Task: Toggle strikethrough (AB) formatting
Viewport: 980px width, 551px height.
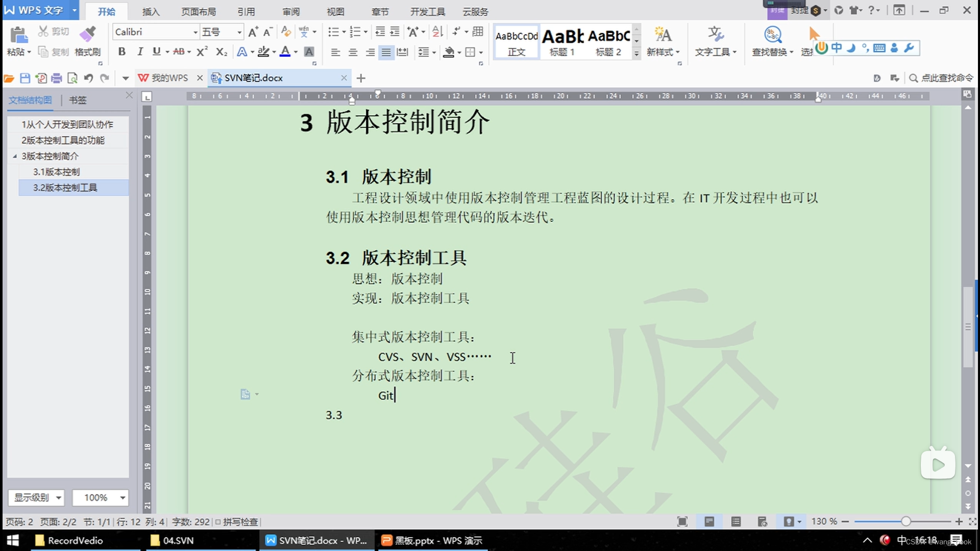Action: coord(179,52)
